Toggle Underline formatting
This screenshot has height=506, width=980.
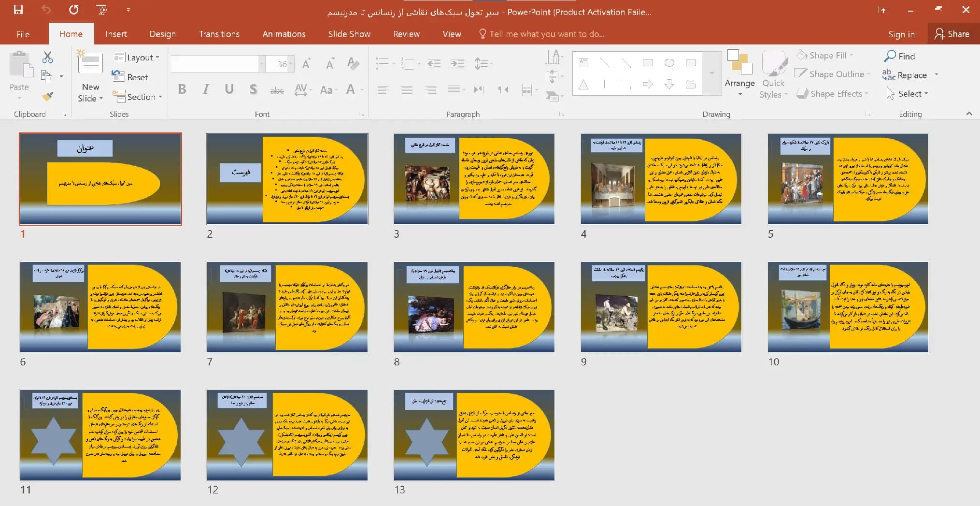coord(229,89)
